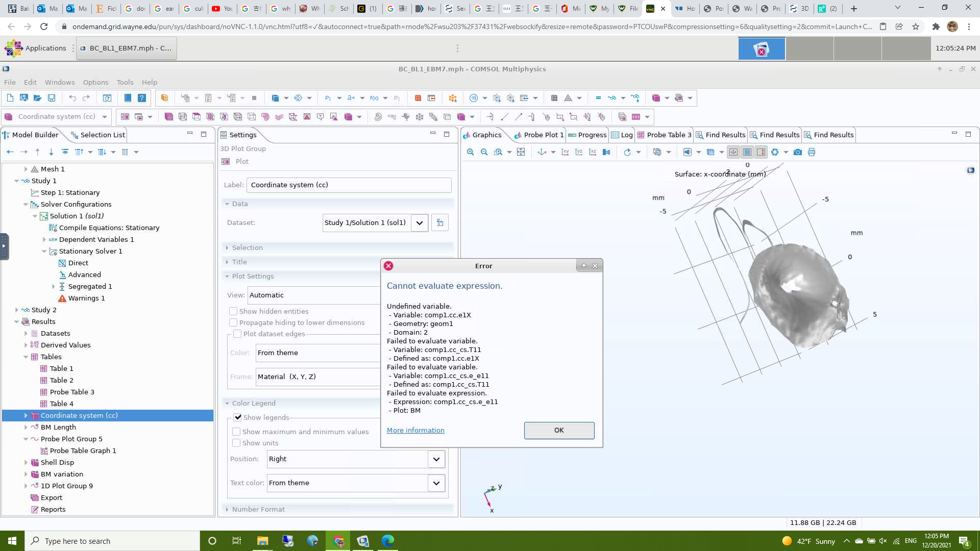The image size is (980, 551).
Task: Click OK in the Error dialog
Action: pos(559,430)
